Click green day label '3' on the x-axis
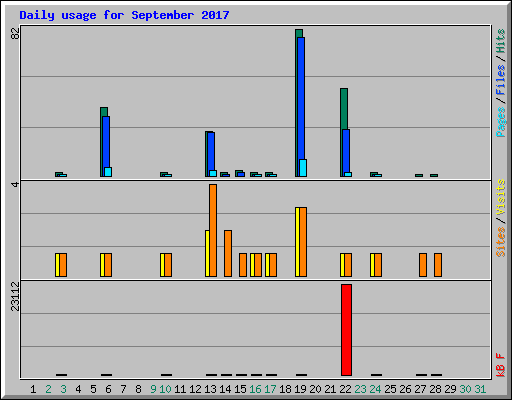Viewport: 512px width, 400px height. [63, 389]
